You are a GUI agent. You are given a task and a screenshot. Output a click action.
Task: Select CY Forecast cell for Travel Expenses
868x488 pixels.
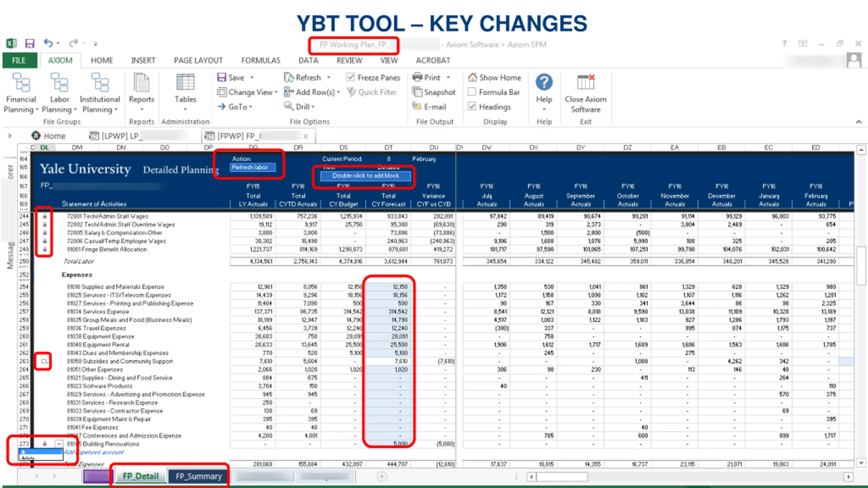(x=388, y=328)
